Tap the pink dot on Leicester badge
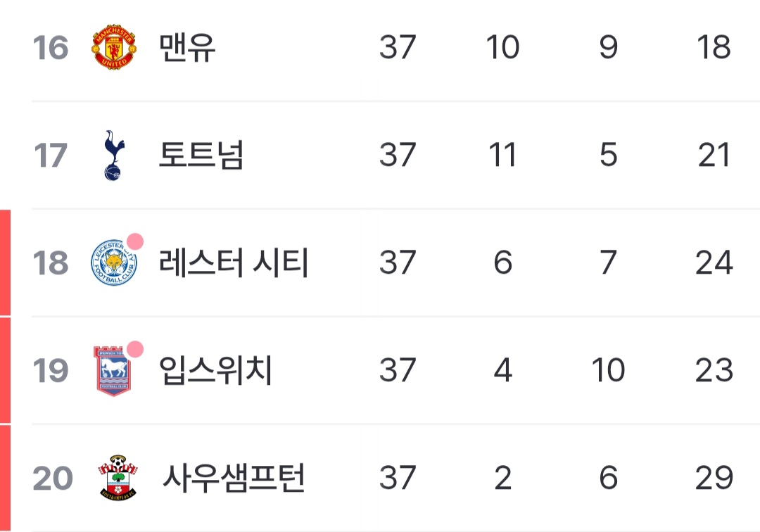This screenshot has height=532, width=760. (x=134, y=241)
